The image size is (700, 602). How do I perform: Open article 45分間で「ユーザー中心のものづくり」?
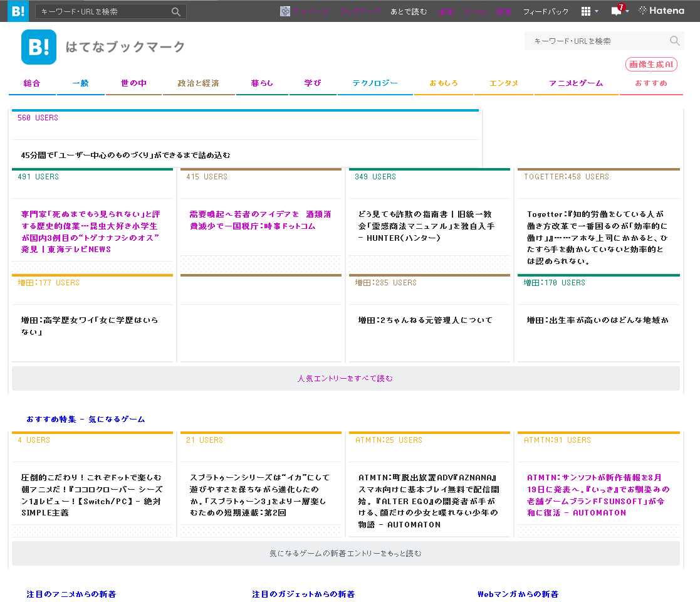[x=125, y=155]
